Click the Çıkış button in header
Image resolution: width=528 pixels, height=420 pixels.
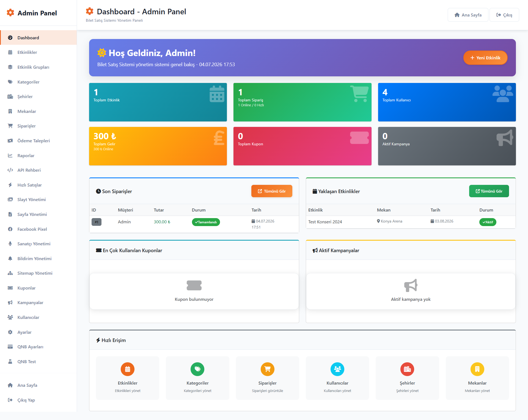pos(504,15)
